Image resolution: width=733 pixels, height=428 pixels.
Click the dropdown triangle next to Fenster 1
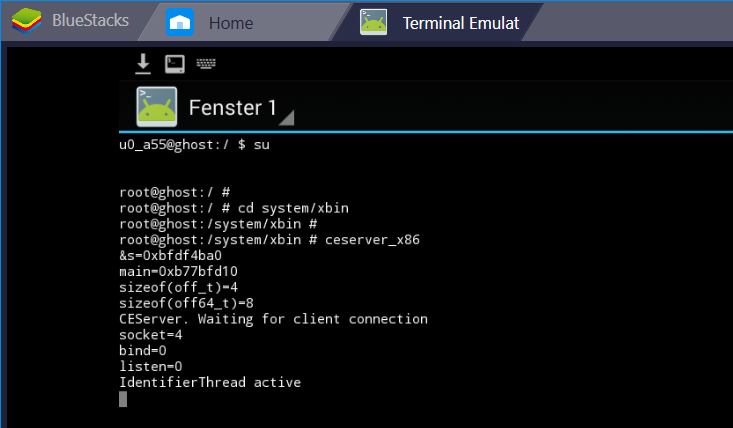pos(287,118)
